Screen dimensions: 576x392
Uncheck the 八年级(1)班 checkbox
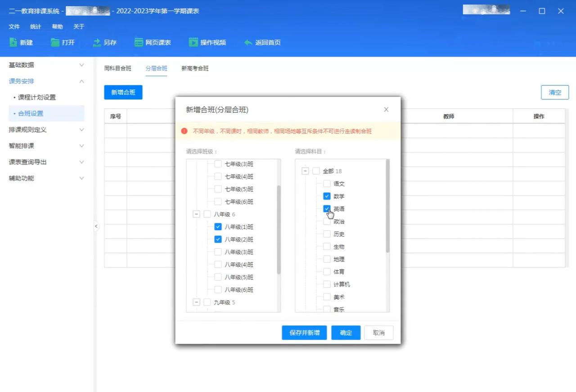[218, 227]
